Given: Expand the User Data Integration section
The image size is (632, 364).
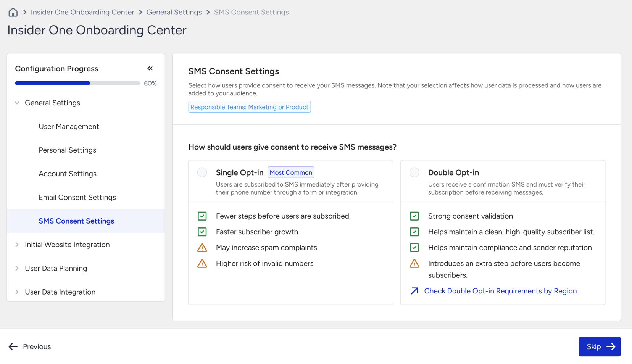Looking at the screenshot, I should click(x=17, y=292).
